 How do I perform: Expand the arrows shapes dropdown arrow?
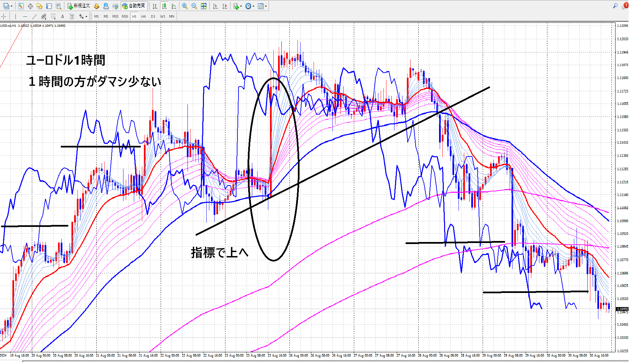click(86, 16)
